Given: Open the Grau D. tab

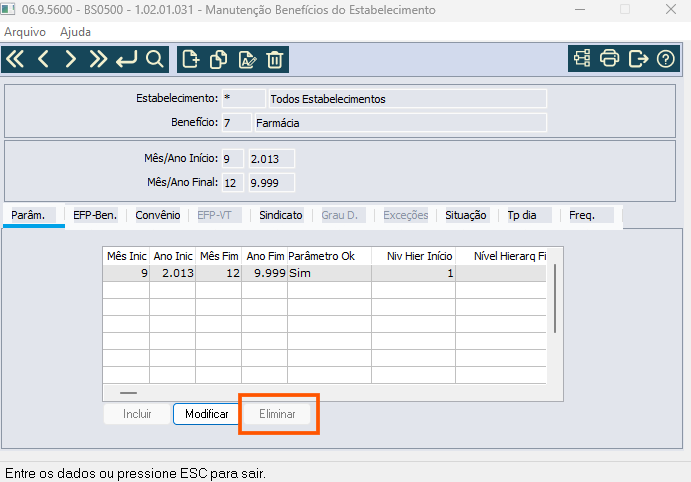Looking at the screenshot, I should point(343,215).
